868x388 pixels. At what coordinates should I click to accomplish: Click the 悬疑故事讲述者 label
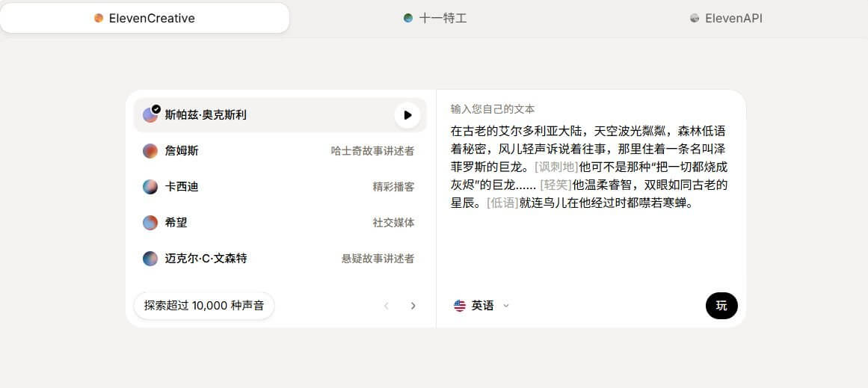point(378,259)
